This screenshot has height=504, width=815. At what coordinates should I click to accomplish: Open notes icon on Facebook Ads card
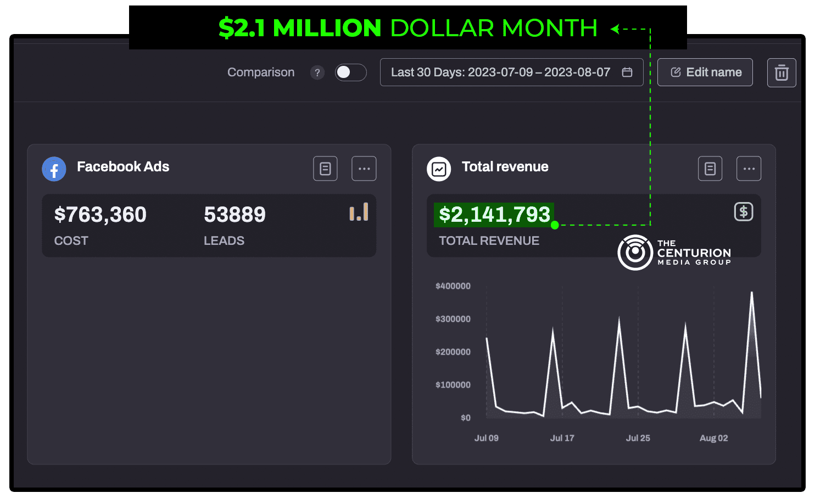click(325, 169)
